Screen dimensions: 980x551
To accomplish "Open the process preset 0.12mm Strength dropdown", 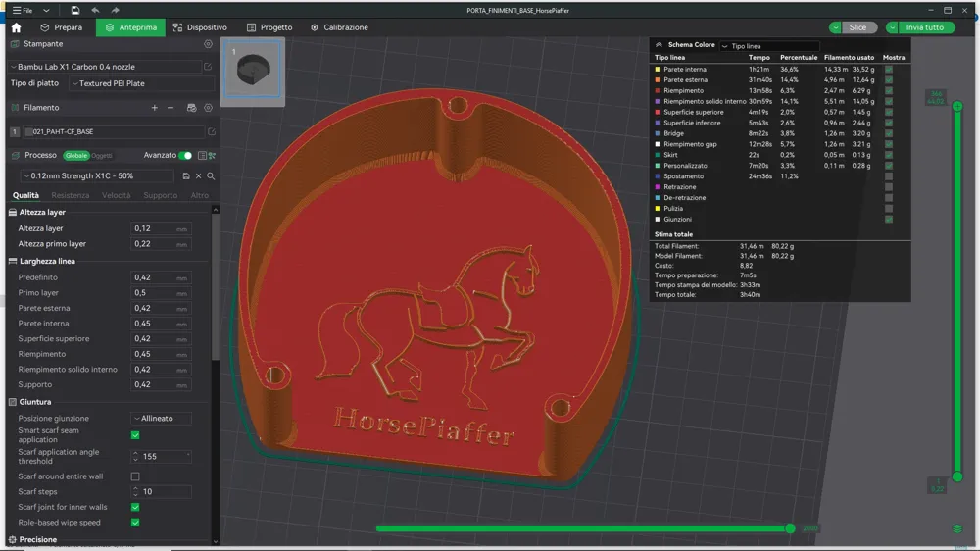I will 97,176.
